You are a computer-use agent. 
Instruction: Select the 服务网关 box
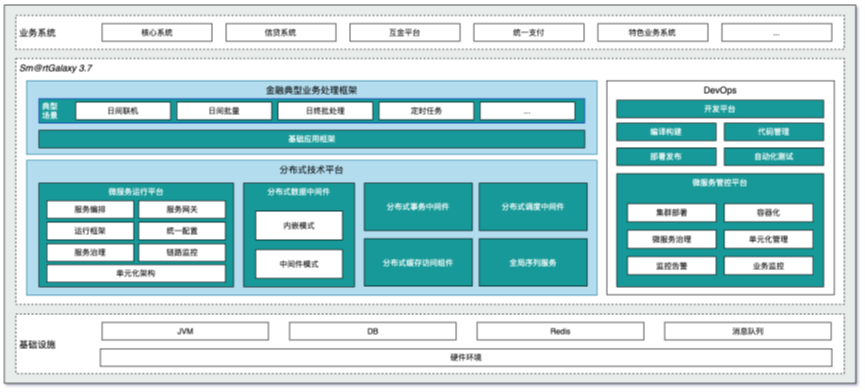pyautogui.click(x=182, y=210)
